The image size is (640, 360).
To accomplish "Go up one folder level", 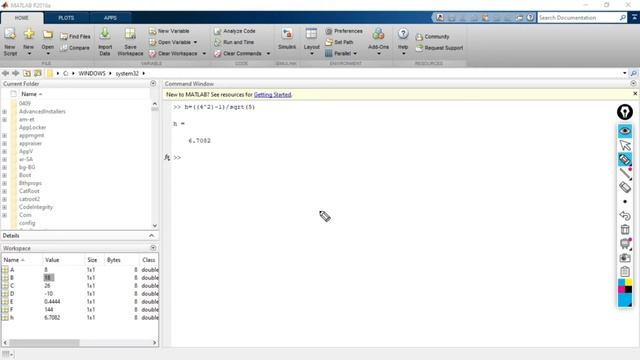I will coord(27,73).
